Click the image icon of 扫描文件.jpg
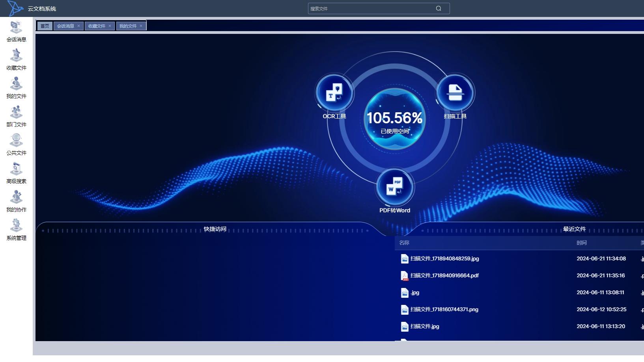Screen dimensions: 644x362 pyautogui.click(x=405, y=327)
